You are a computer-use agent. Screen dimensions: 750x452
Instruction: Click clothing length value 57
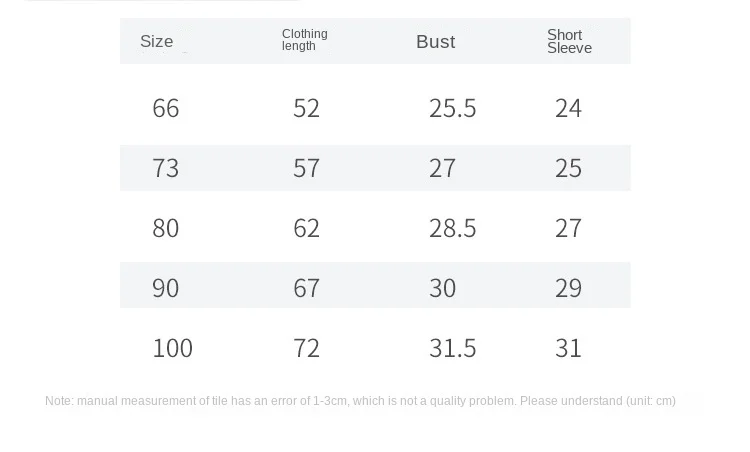tap(306, 168)
